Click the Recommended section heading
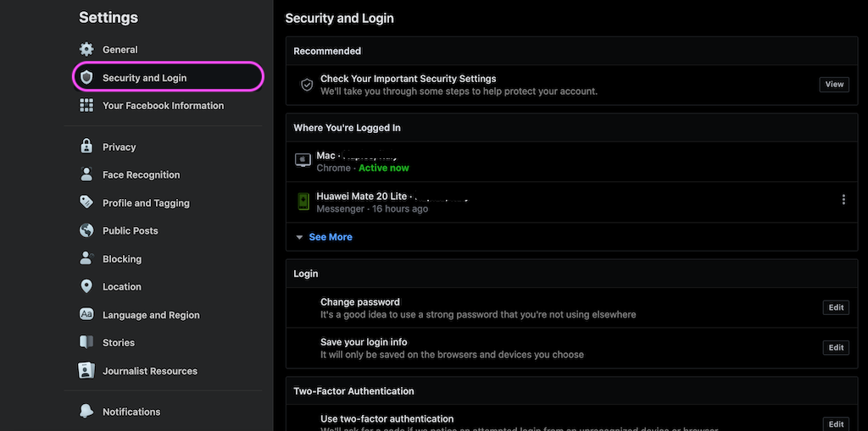 [327, 51]
